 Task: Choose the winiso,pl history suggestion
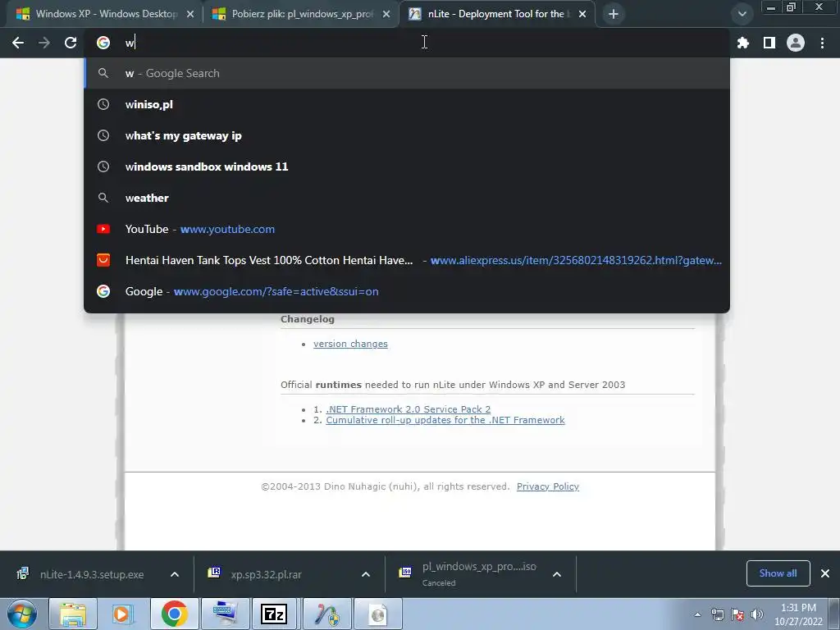pos(407,104)
